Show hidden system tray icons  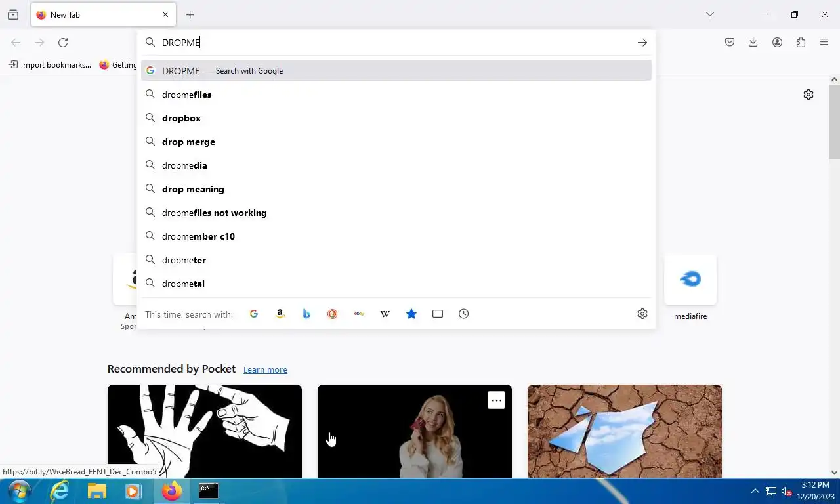[755, 491]
